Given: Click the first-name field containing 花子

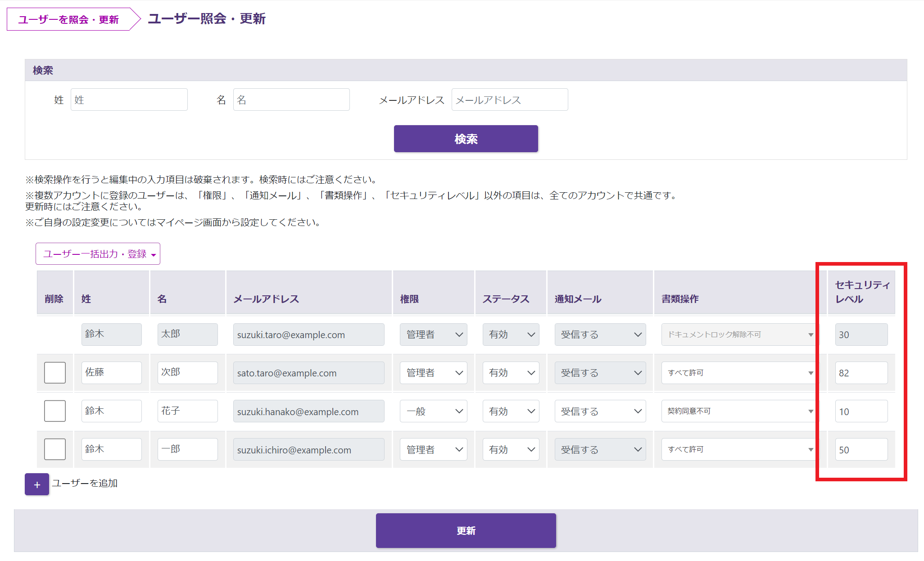Looking at the screenshot, I should 187,411.
